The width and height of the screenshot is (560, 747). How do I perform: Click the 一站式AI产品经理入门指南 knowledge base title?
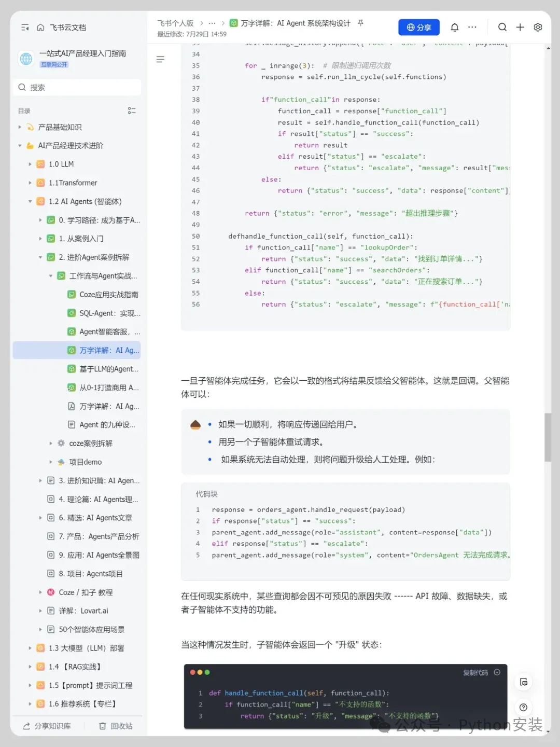[82, 53]
